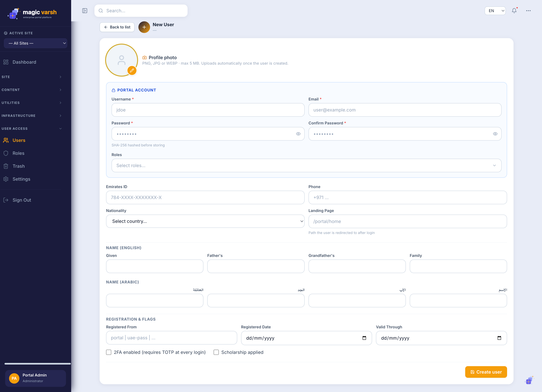The width and height of the screenshot is (542, 392).
Task: Click the Dashboard grid icon
Action: coord(6,62)
